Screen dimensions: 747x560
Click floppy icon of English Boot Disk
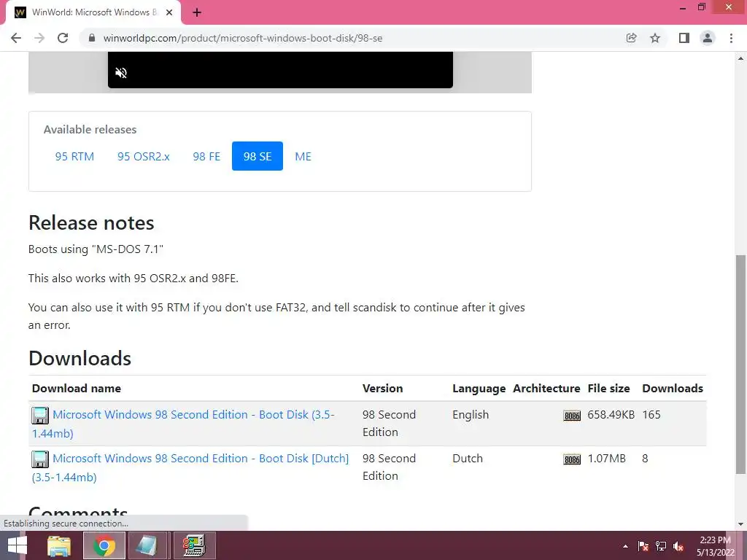40,416
